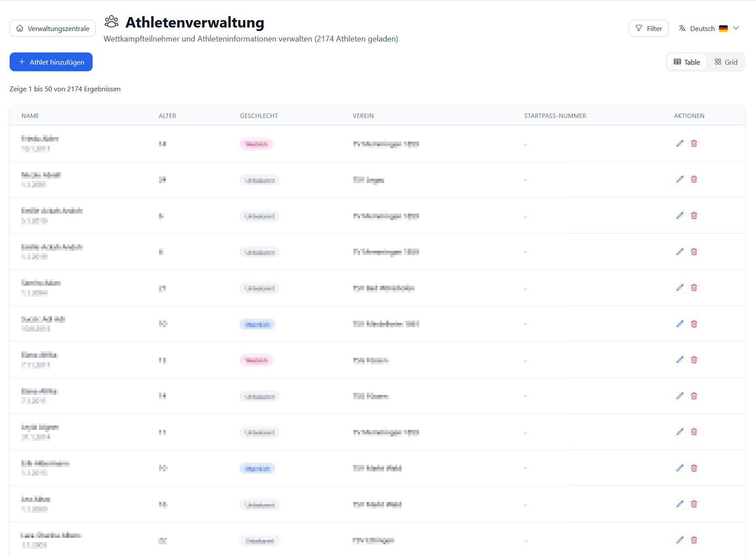Image resolution: width=756 pixels, height=557 pixels.
Task: Delete the ninth row athlete
Action: (x=694, y=432)
